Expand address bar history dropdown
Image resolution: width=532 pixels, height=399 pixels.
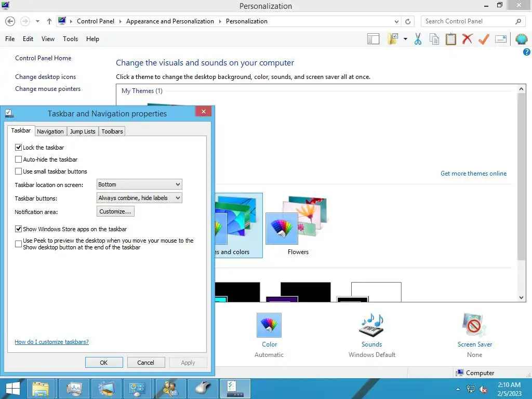[396, 21]
